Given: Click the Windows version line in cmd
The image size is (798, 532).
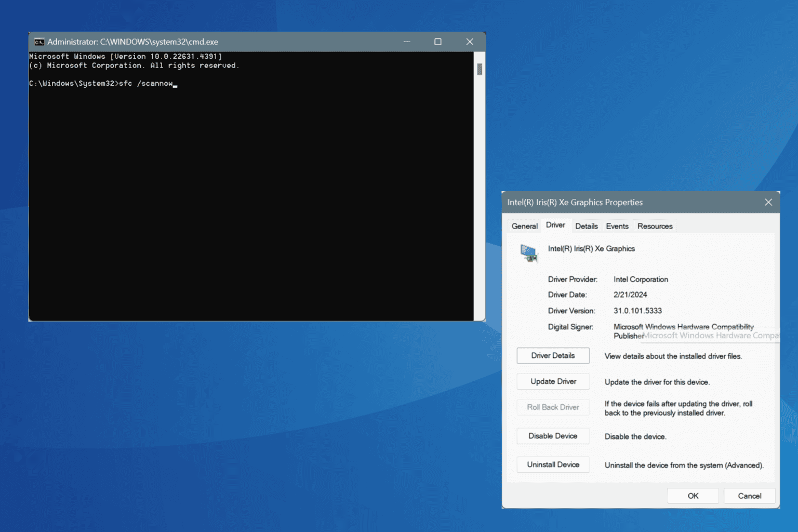Looking at the screenshot, I should point(125,56).
